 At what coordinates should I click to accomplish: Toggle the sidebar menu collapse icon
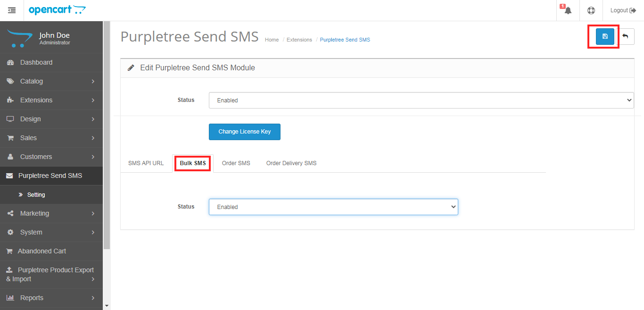(x=12, y=10)
